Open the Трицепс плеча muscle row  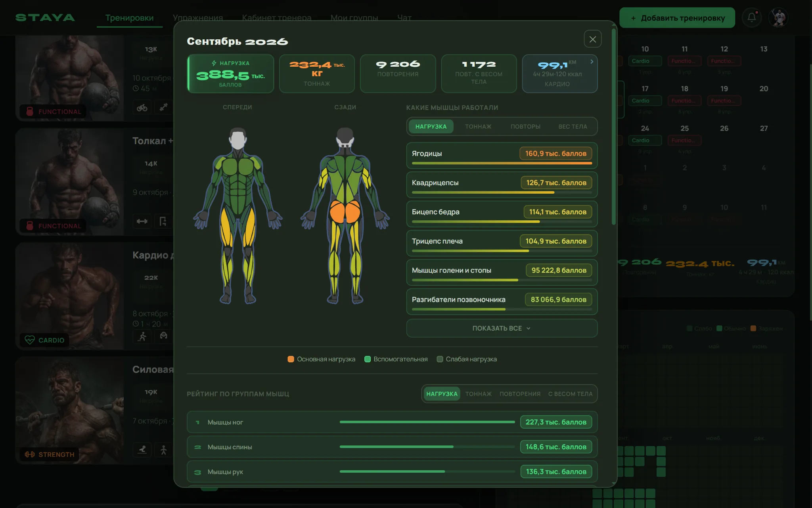[502, 243]
